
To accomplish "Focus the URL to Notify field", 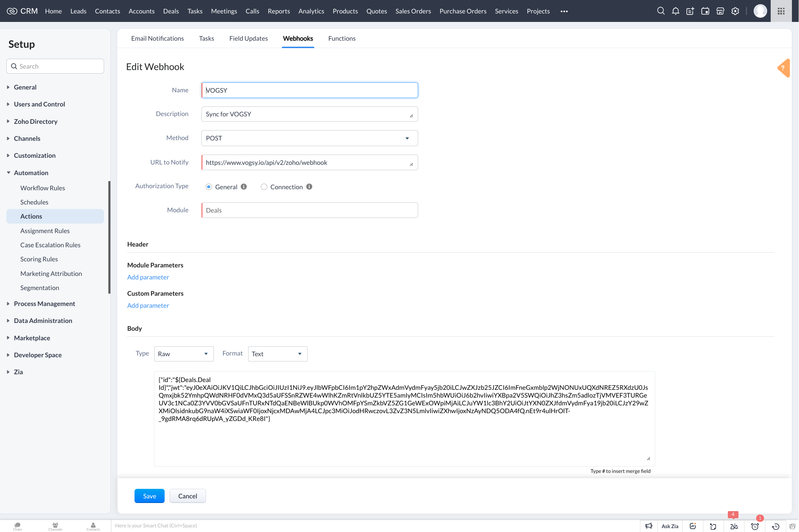I will pos(309,162).
